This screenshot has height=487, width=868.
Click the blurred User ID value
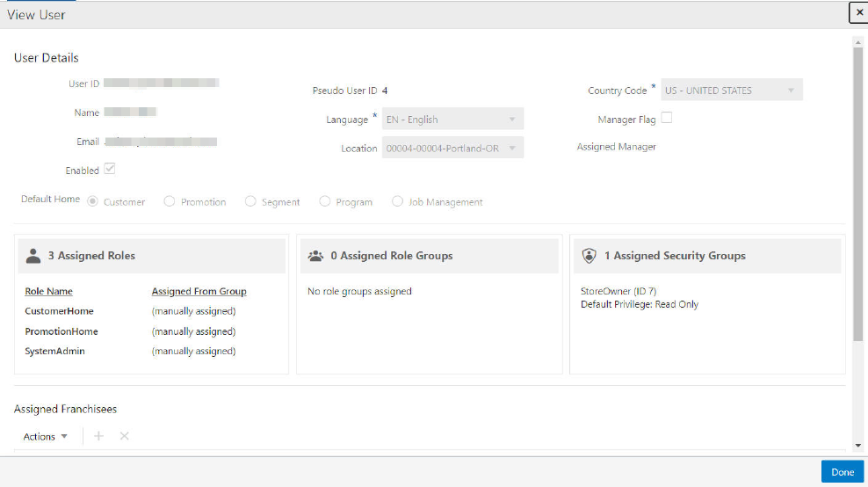coord(161,83)
